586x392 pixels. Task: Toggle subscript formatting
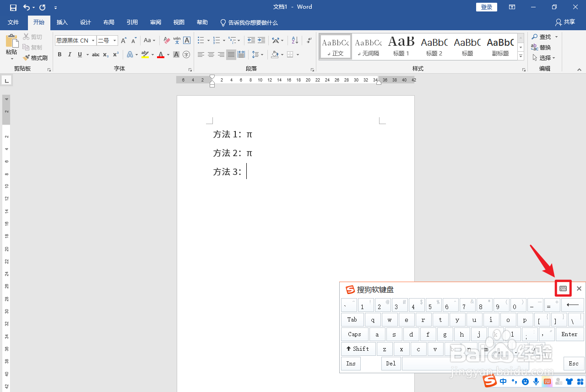(106, 54)
